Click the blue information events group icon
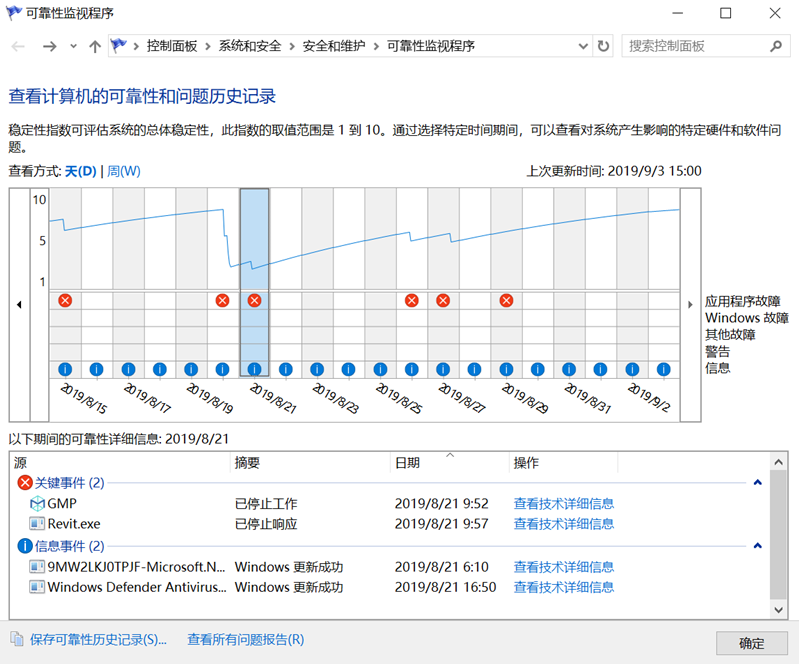 [x=24, y=546]
